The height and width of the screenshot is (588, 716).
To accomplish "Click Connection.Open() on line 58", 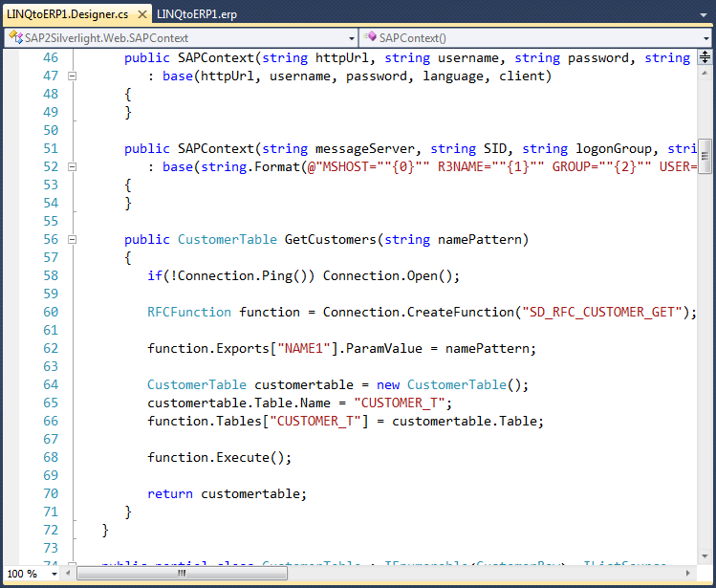I will point(388,276).
